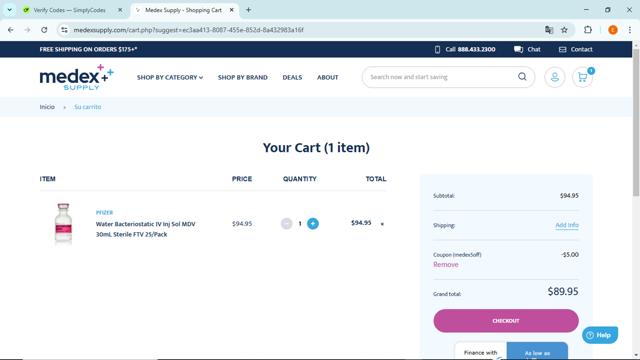Click the translate page icon
The image size is (640, 360).
(549, 30)
